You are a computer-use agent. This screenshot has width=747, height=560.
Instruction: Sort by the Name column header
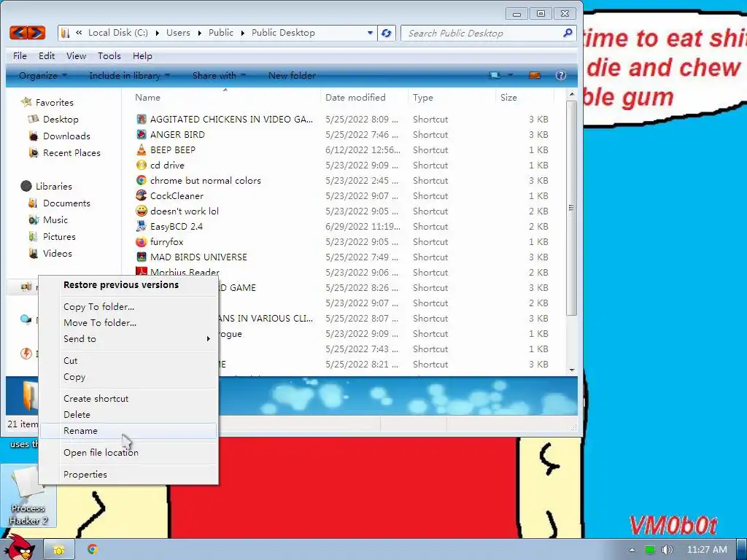[225, 97]
